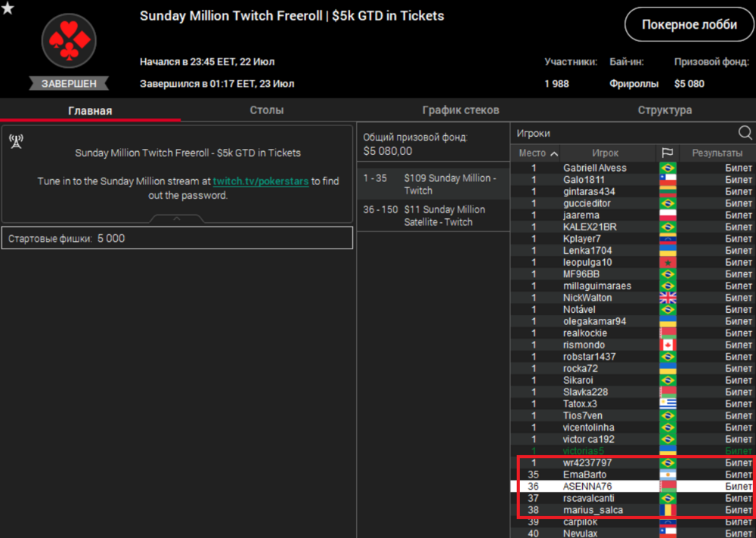The image size is (756, 538).
Task: Click Uruguay flag beside Tatox.x3
Action: pyautogui.click(x=668, y=403)
